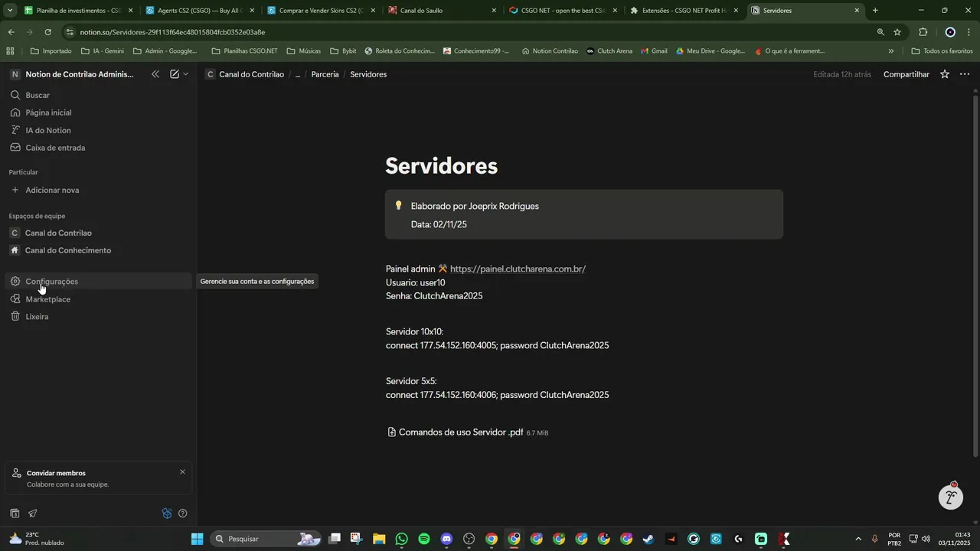Click the Notion AI floating assistant button
980x551 pixels.
(951, 497)
